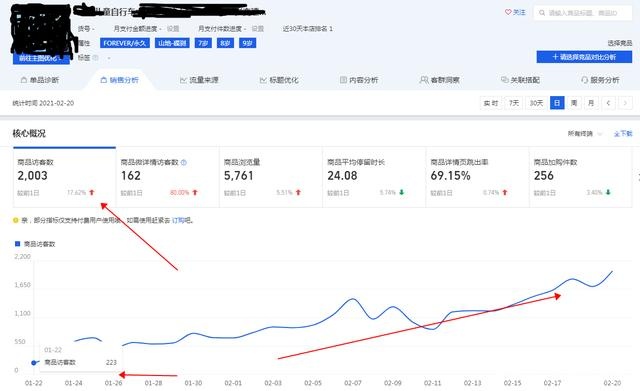
Task: Click the FOREVER/永久 attribute tag
Action: pos(124,43)
